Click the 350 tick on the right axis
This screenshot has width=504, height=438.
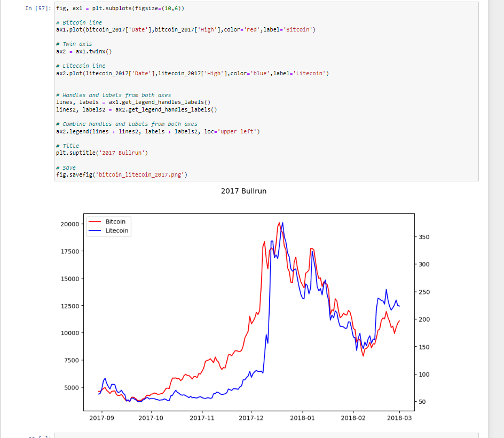point(424,237)
